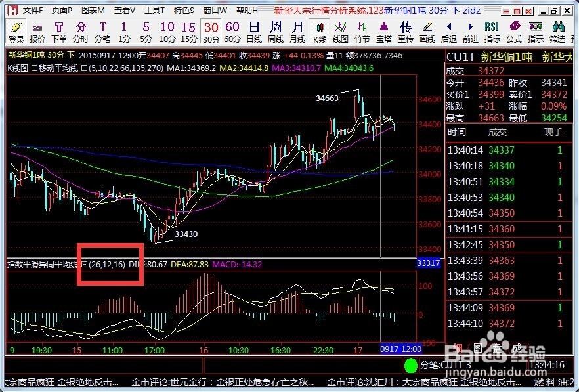579x392 pixels.
Task: Click the 34663 high price annotation
Action: (327, 98)
